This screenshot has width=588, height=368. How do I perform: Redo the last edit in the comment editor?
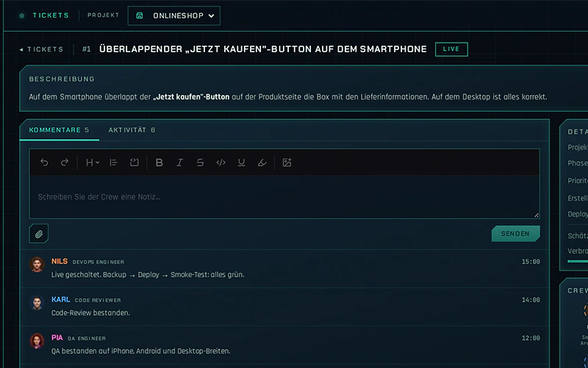tap(65, 162)
